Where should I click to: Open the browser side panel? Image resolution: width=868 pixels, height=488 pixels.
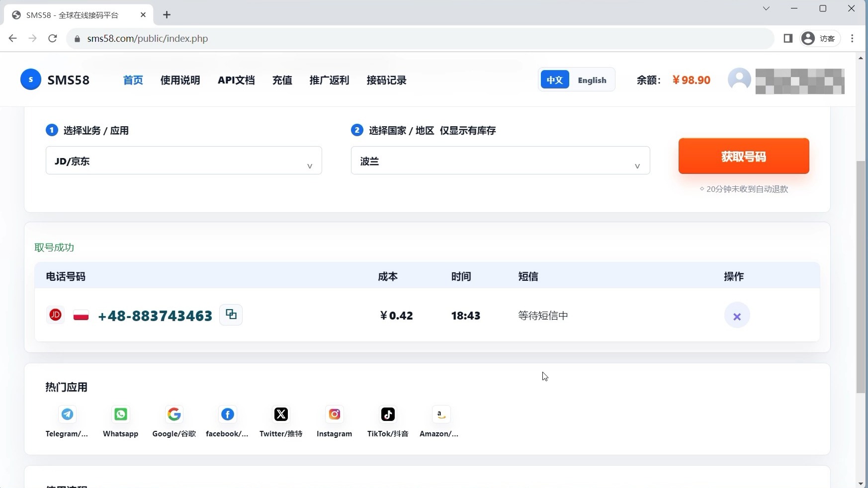click(x=788, y=38)
